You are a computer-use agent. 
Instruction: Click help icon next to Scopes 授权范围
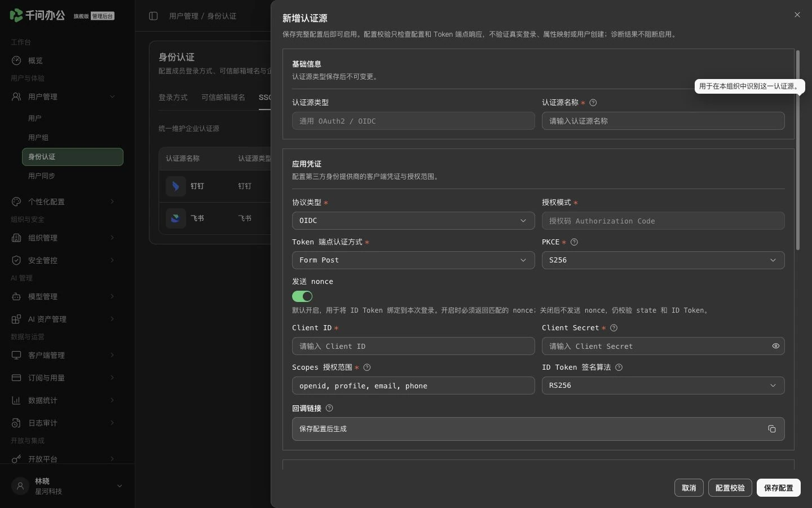(367, 367)
